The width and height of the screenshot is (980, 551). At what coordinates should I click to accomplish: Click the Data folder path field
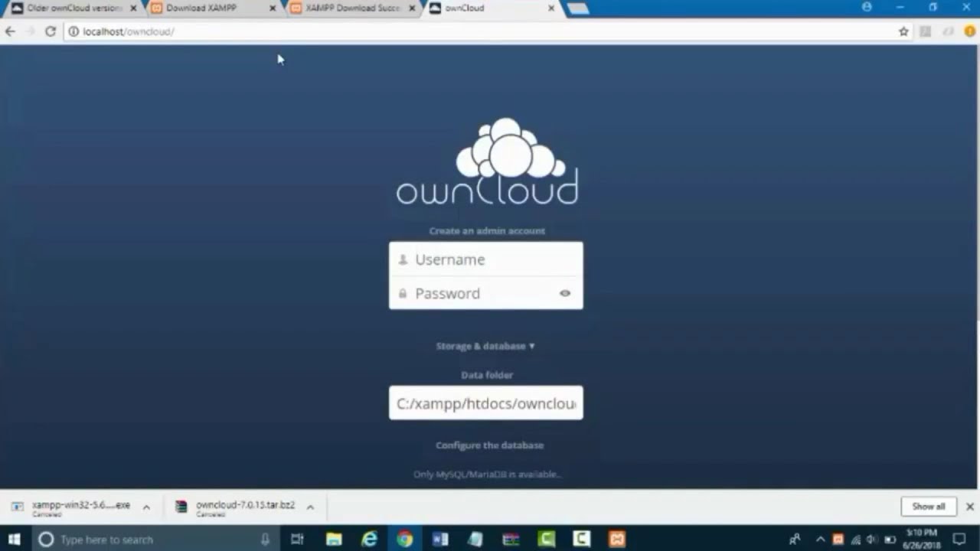486,403
